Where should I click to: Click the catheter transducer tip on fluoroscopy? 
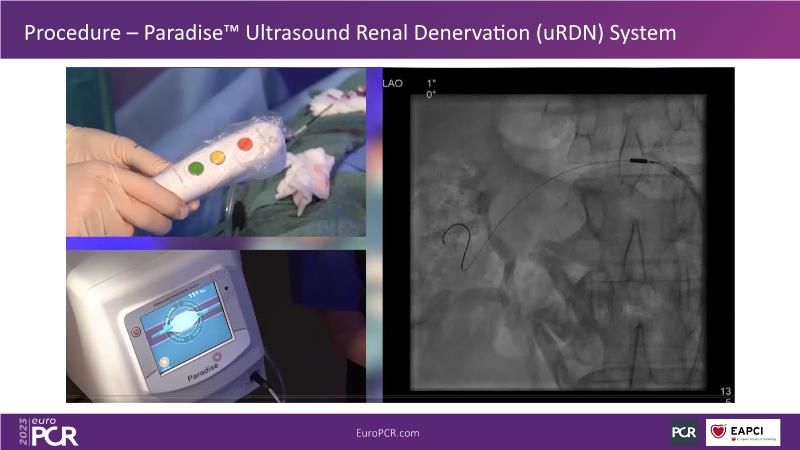(637, 159)
